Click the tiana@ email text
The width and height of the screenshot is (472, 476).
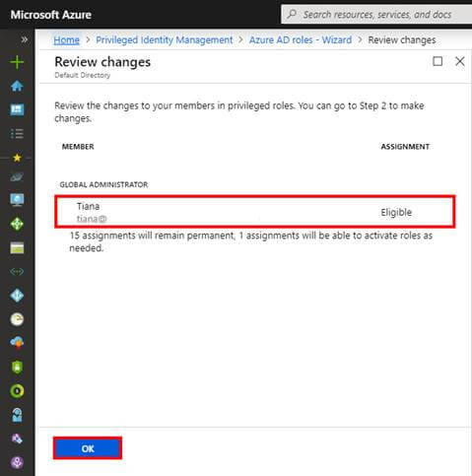92,219
